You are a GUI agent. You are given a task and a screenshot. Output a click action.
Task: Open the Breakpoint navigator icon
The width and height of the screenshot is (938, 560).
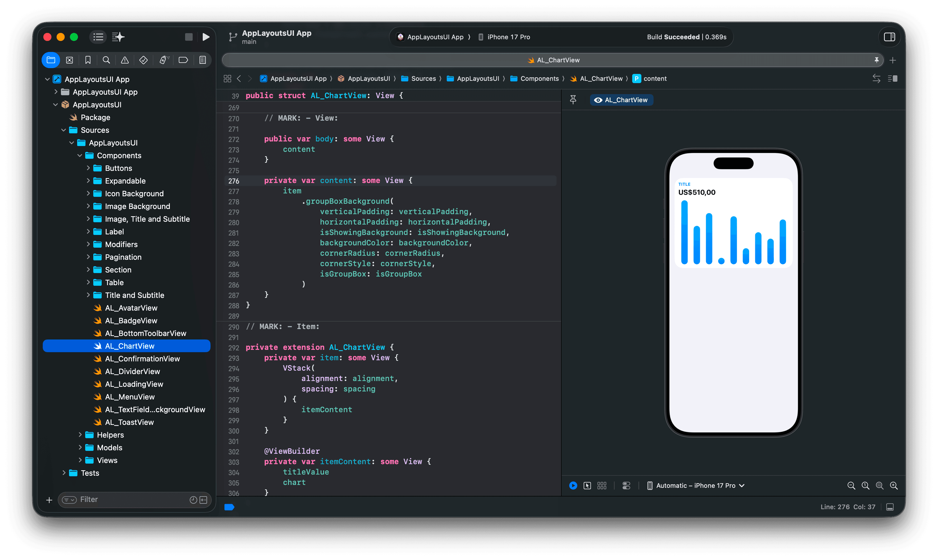[x=183, y=60]
